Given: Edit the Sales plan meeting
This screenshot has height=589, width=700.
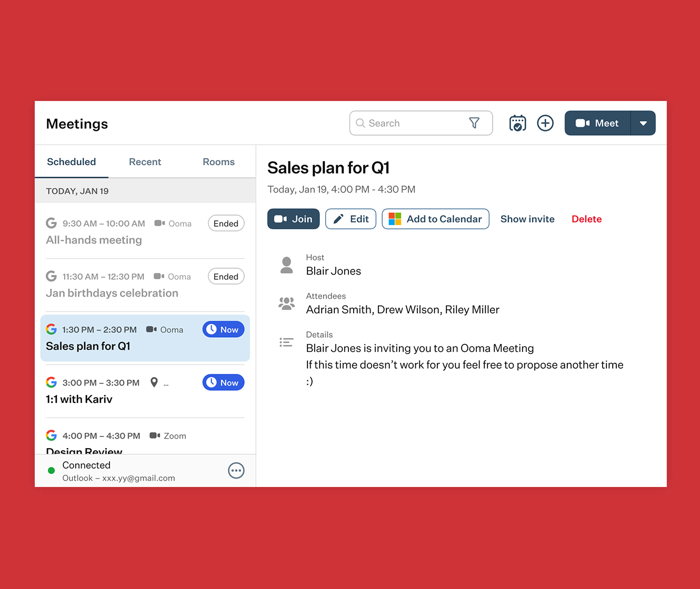Looking at the screenshot, I should click(351, 219).
